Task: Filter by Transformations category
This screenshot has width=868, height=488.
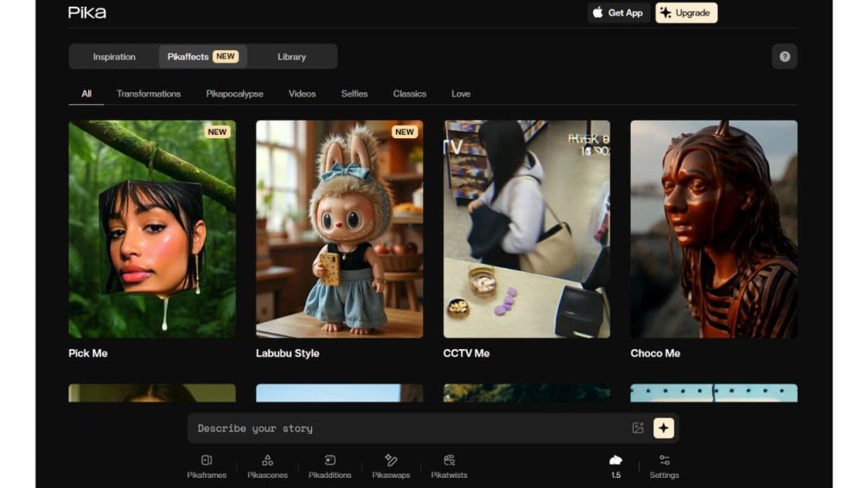Action: [148, 94]
